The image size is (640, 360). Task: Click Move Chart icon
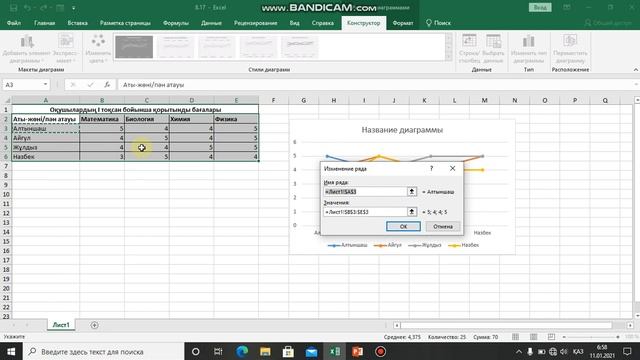[x=570, y=49]
